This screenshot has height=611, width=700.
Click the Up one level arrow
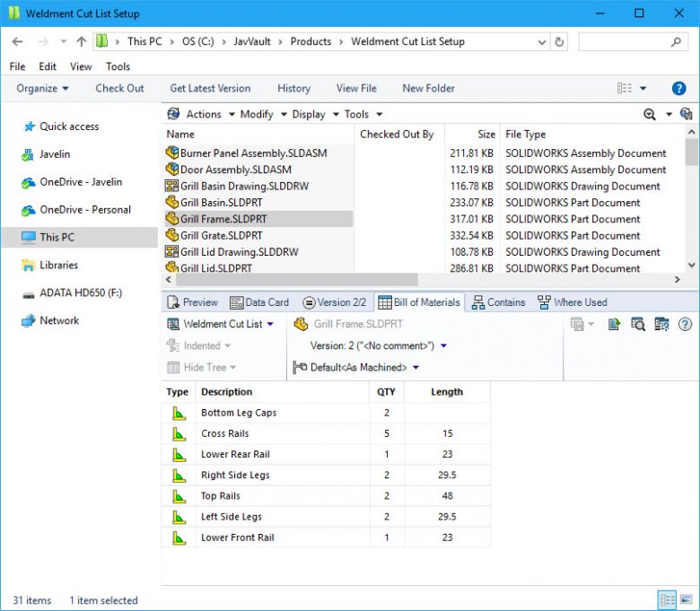point(82,41)
